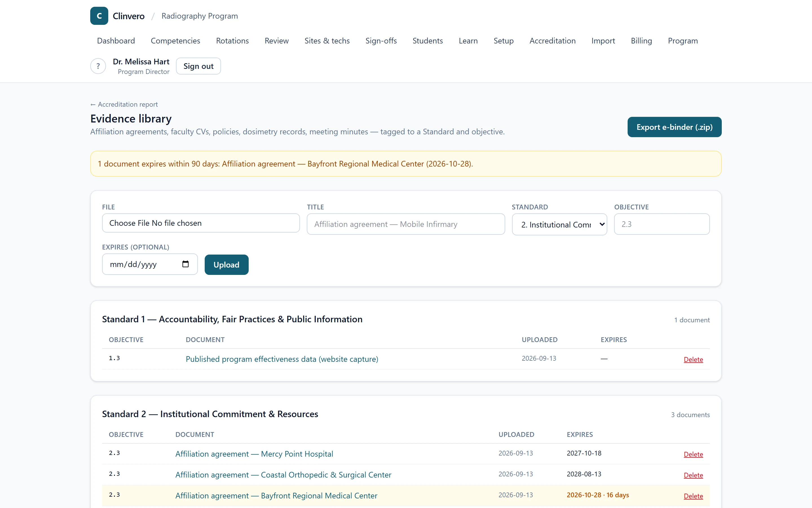Focus the Objective input field

662,224
